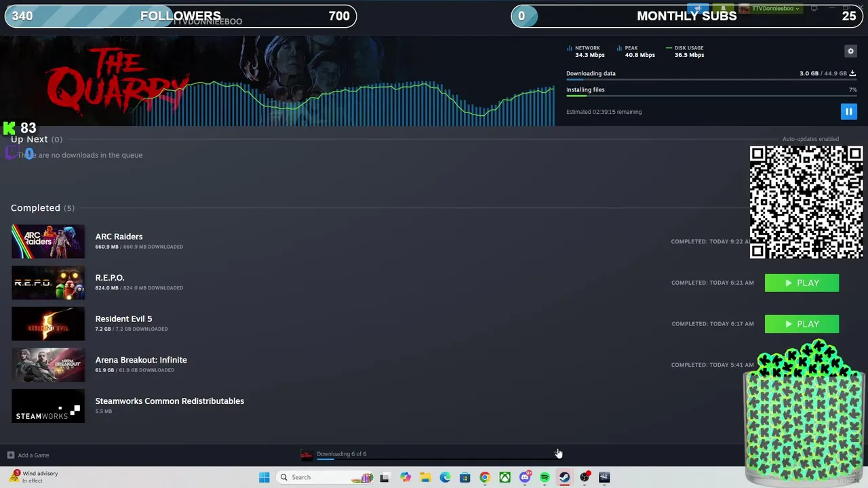Select the R.E.P.O. title text
The height and width of the screenshot is (488, 868).
(110, 278)
